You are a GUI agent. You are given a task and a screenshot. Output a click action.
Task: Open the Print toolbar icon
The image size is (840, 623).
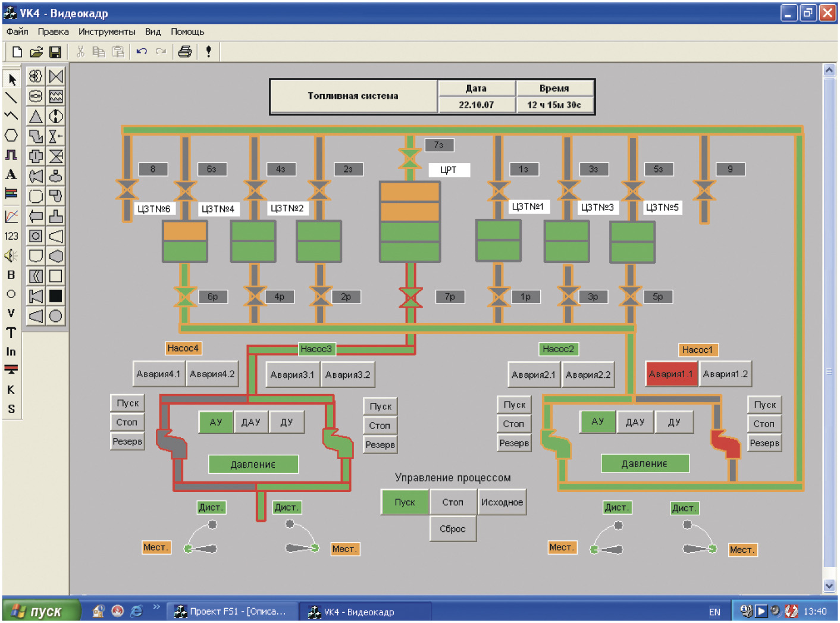point(185,52)
